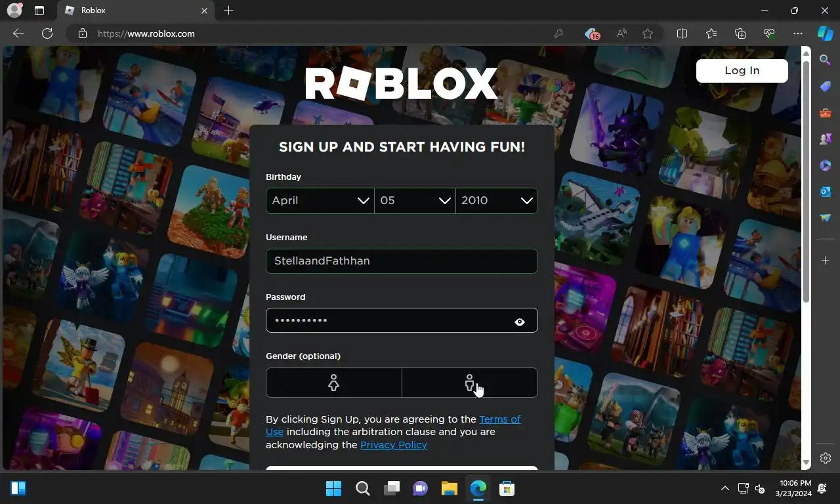Open split screen view
The width and height of the screenshot is (840, 504).
[682, 33]
